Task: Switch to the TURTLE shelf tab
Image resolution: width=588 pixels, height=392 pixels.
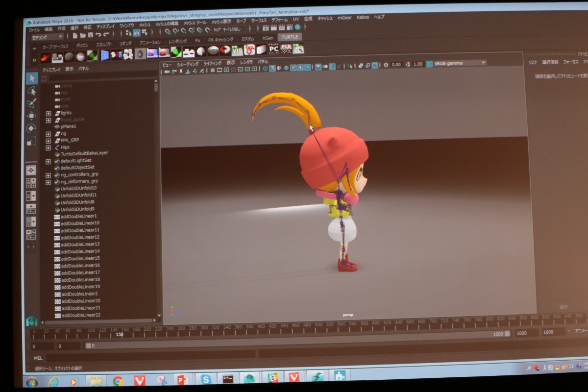Action: pos(289,37)
